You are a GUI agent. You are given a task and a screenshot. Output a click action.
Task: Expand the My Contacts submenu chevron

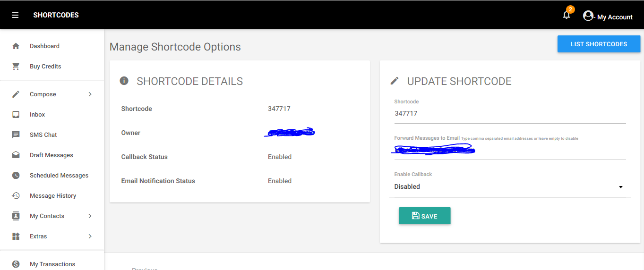coord(90,216)
